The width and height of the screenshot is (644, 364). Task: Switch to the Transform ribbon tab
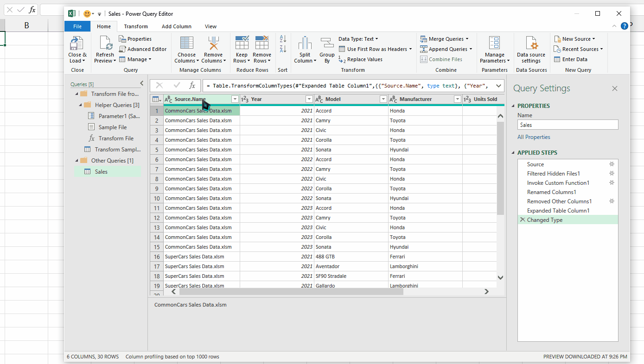click(135, 26)
